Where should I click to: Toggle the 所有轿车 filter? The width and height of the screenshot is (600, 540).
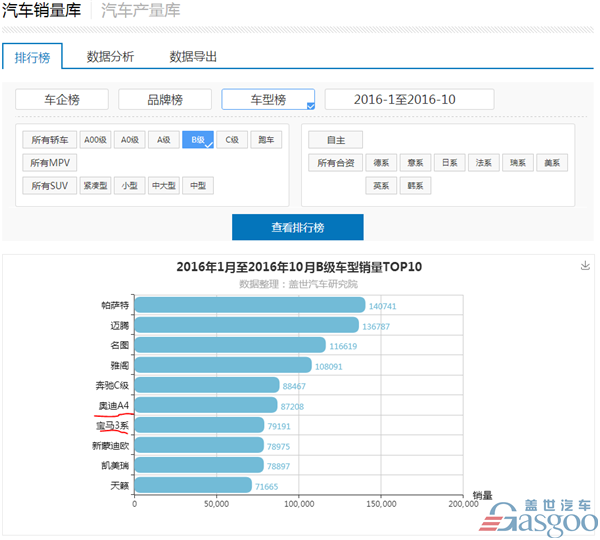coord(50,140)
